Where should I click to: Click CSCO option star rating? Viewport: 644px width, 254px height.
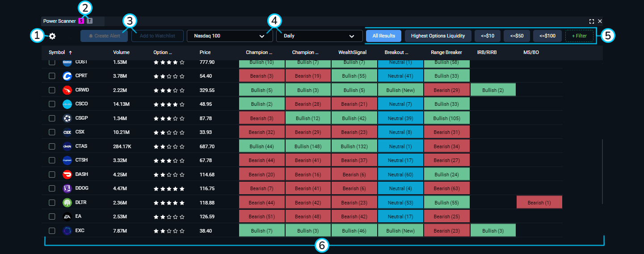(169, 104)
